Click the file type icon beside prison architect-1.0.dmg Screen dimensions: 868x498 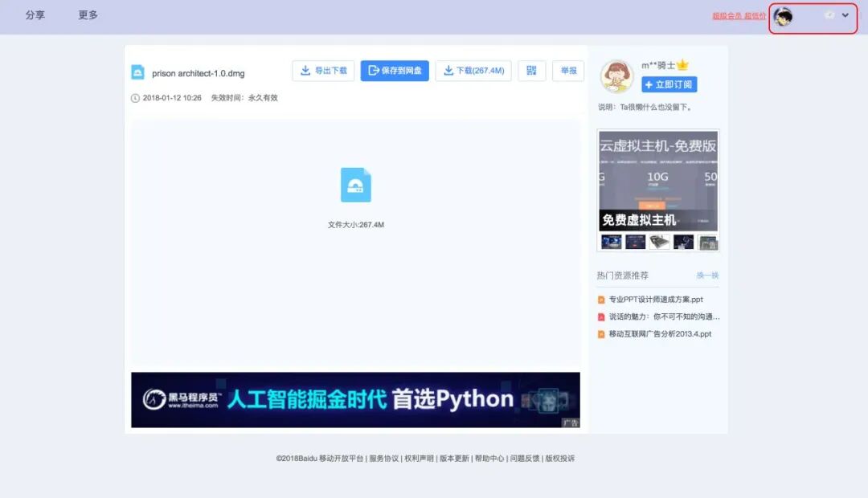pos(138,71)
